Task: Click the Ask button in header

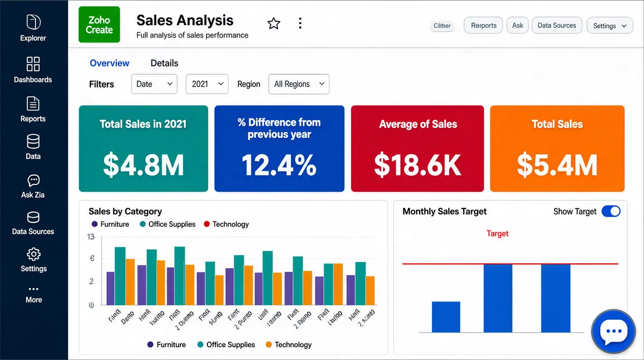Action: tap(517, 25)
